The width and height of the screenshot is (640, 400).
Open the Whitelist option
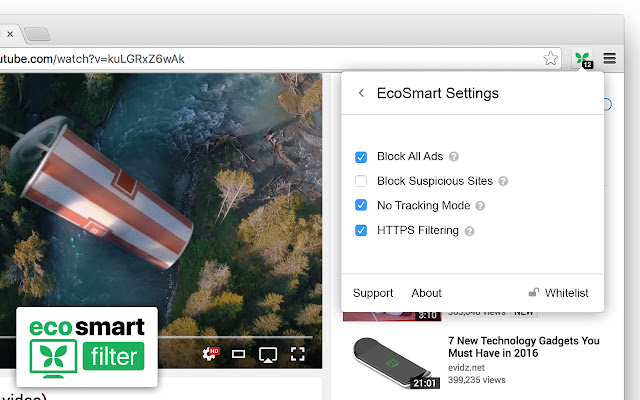pyautogui.click(x=558, y=293)
